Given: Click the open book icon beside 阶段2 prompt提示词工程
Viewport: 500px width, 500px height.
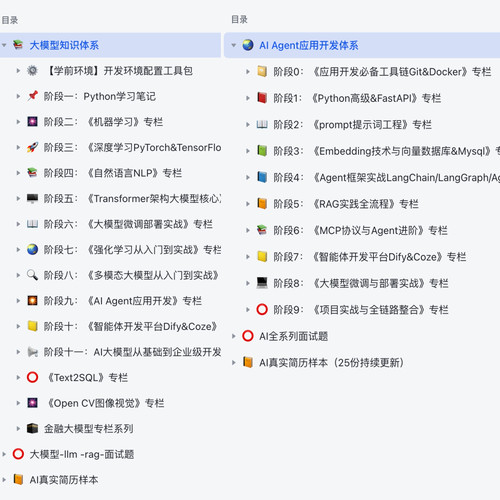Looking at the screenshot, I should (x=262, y=124).
